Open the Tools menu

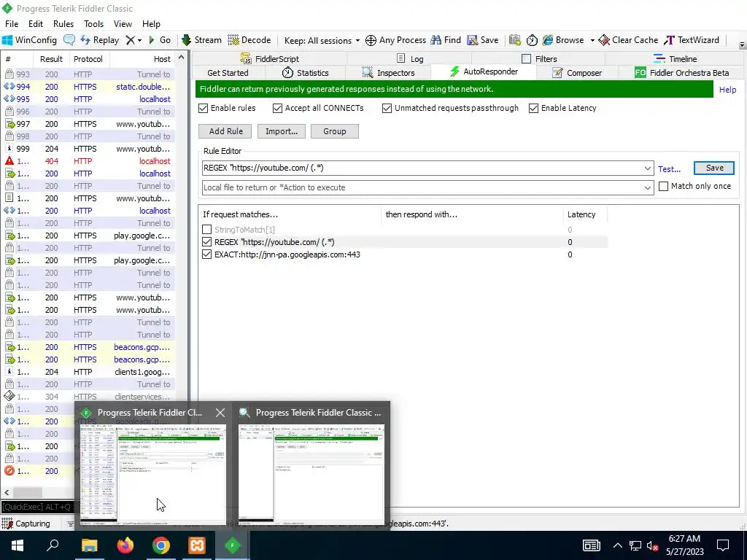click(x=93, y=24)
